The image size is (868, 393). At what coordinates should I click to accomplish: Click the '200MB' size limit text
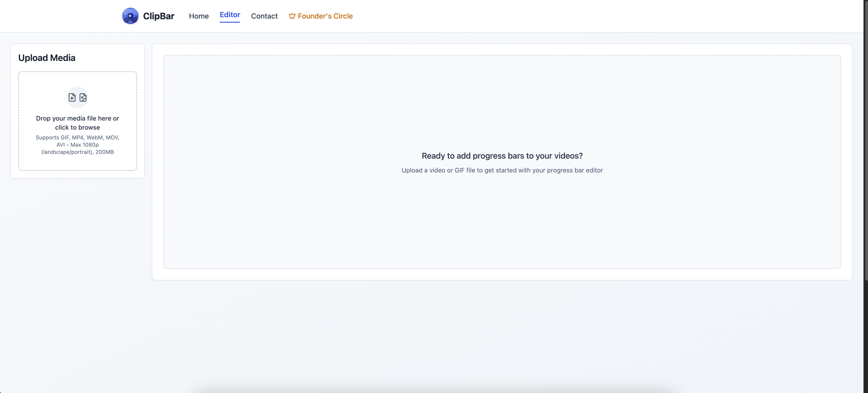[x=105, y=152]
